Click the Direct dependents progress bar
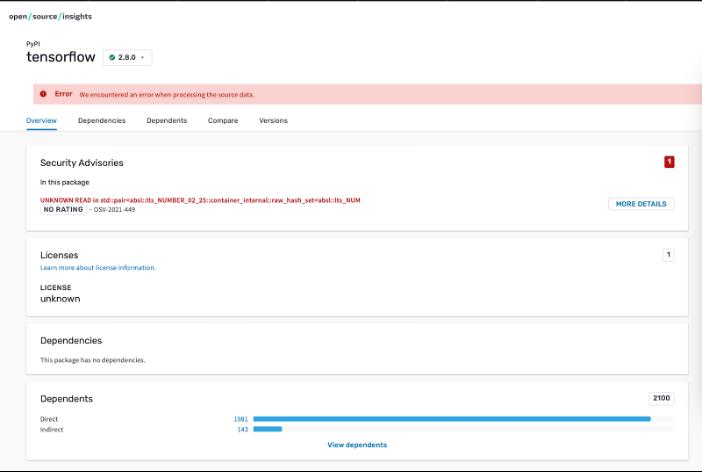Screen dimensions: 702x472 pos(452,419)
